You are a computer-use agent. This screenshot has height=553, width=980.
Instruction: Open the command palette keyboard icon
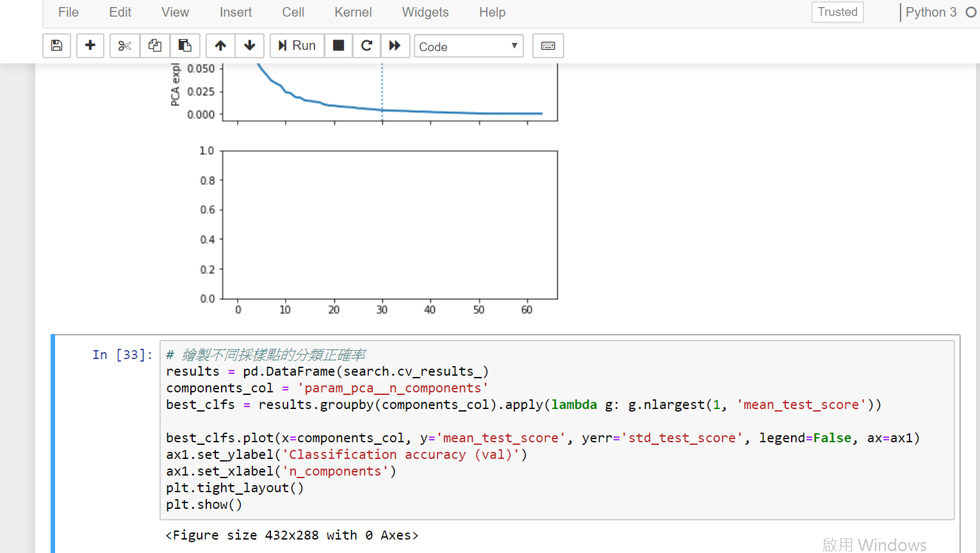pyautogui.click(x=548, y=45)
